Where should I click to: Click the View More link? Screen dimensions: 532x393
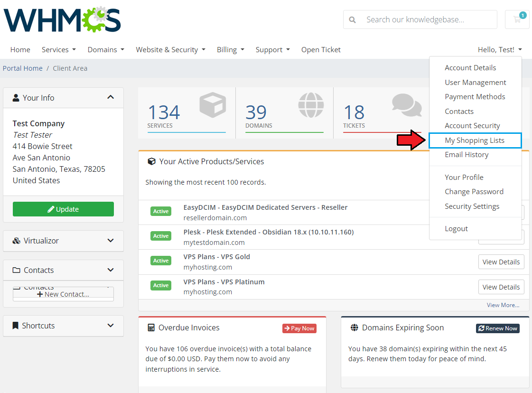tap(503, 305)
